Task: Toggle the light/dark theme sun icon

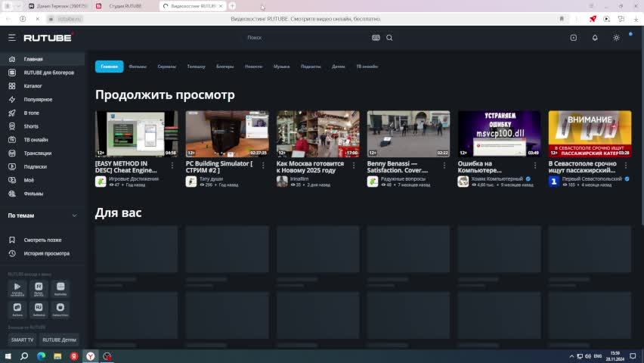Action: 616,37
